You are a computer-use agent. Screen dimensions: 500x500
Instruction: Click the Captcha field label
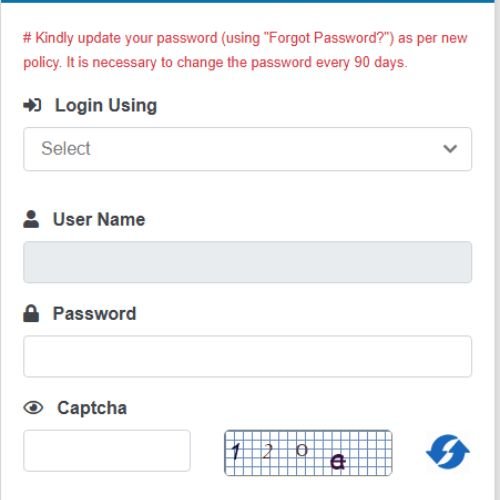[x=92, y=408]
